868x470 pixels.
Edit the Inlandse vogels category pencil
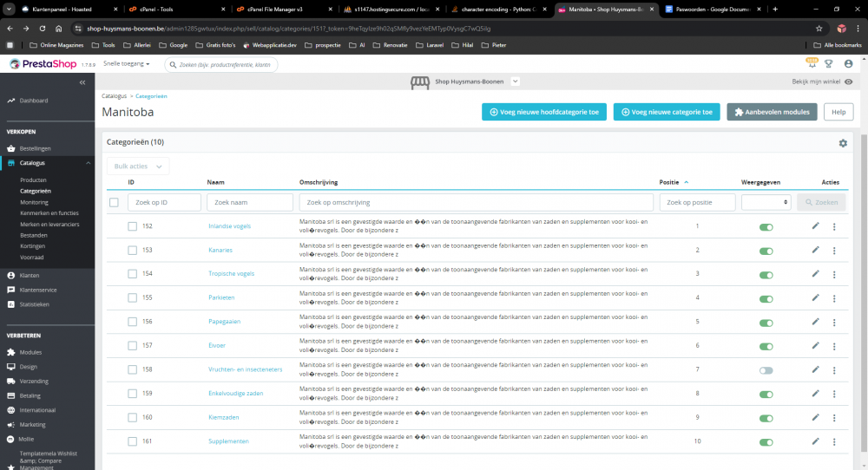[x=815, y=226]
